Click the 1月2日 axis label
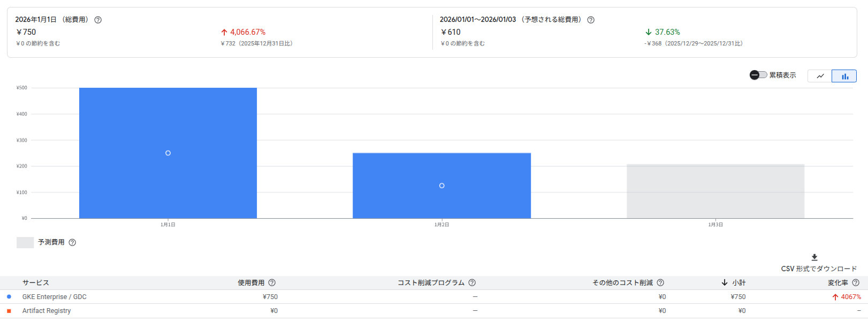The height and width of the screenshot is (321, 868). 441,225
